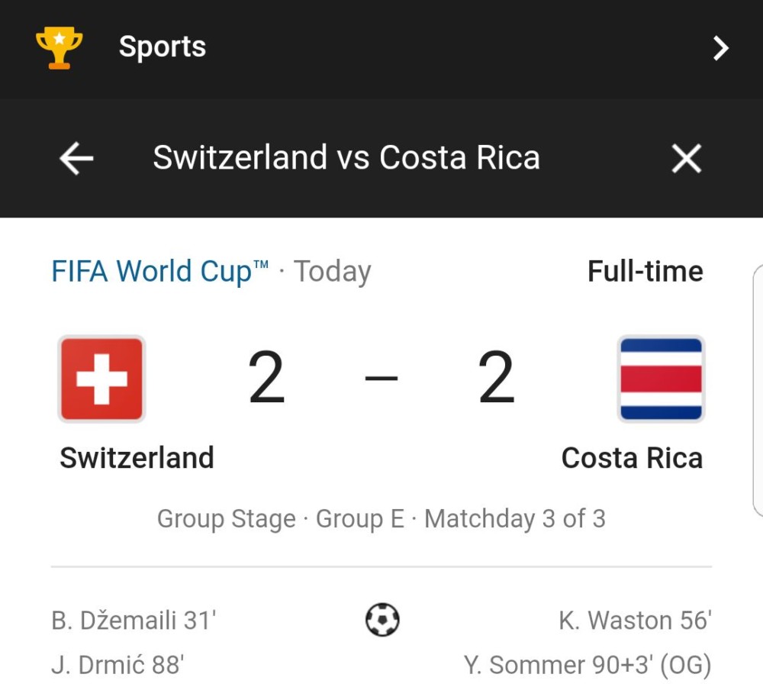Select the Switzerland team name
The width and height of the screenshot is (763, 700).
pyautogui.click(x=137, y=457)
